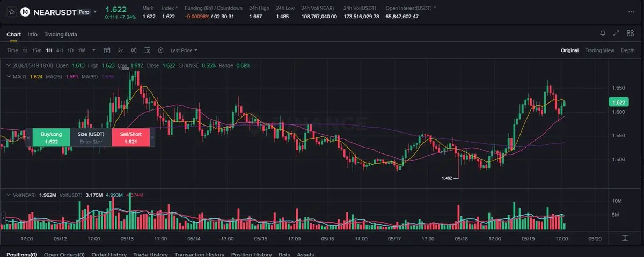Open the technical indicators line-chart icon
The height and width of the screenshot is (257, 644).
click(x=120, y=50)
